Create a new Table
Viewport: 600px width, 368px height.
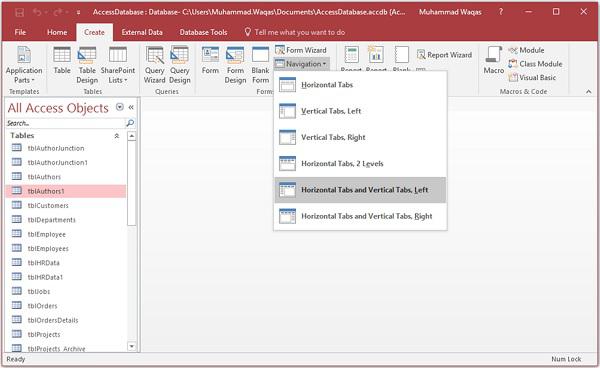(62, 61)
